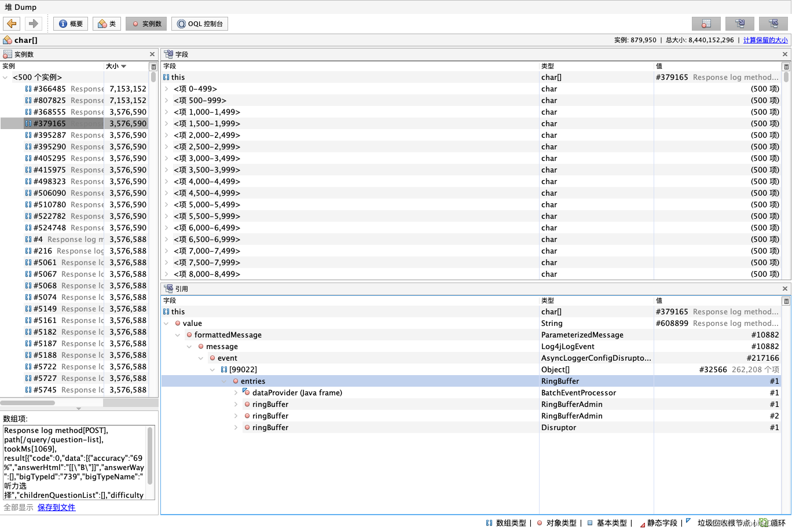Click the 类型 header in 字段 table

pos(548,66)
